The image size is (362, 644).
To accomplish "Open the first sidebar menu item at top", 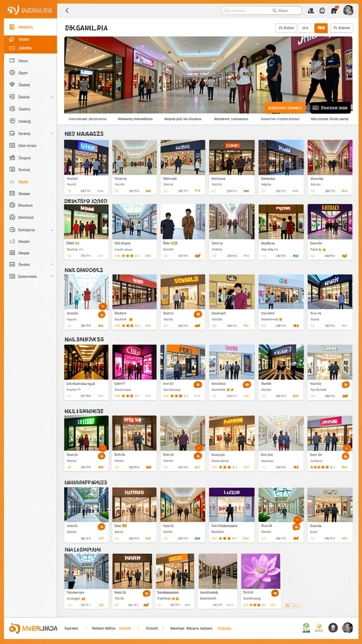I will 30,27.
